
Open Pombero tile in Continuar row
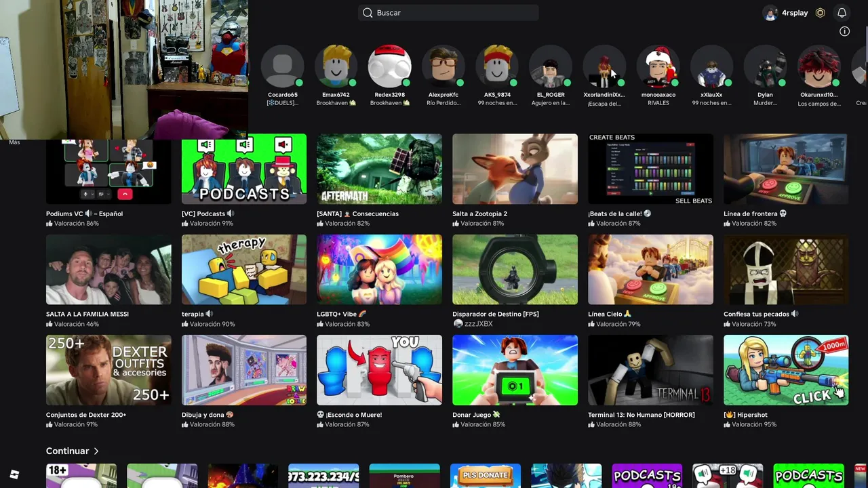coord(404,476)
